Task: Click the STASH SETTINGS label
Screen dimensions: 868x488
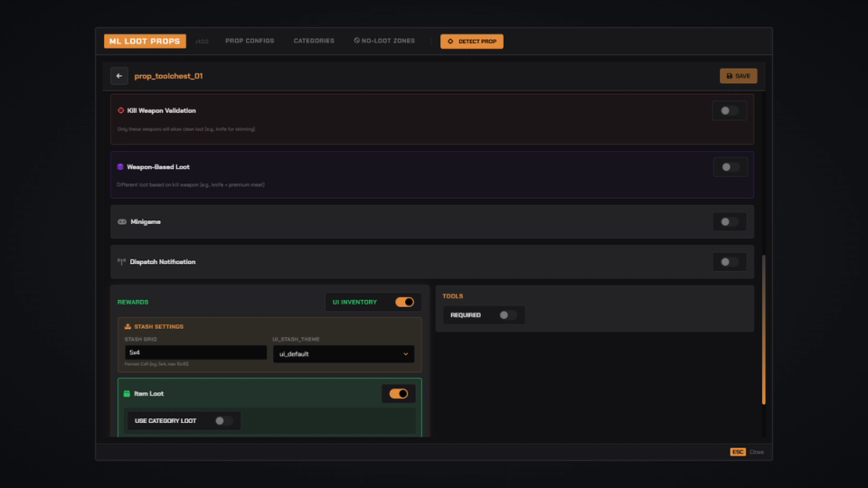Action: tap(159, 326)
